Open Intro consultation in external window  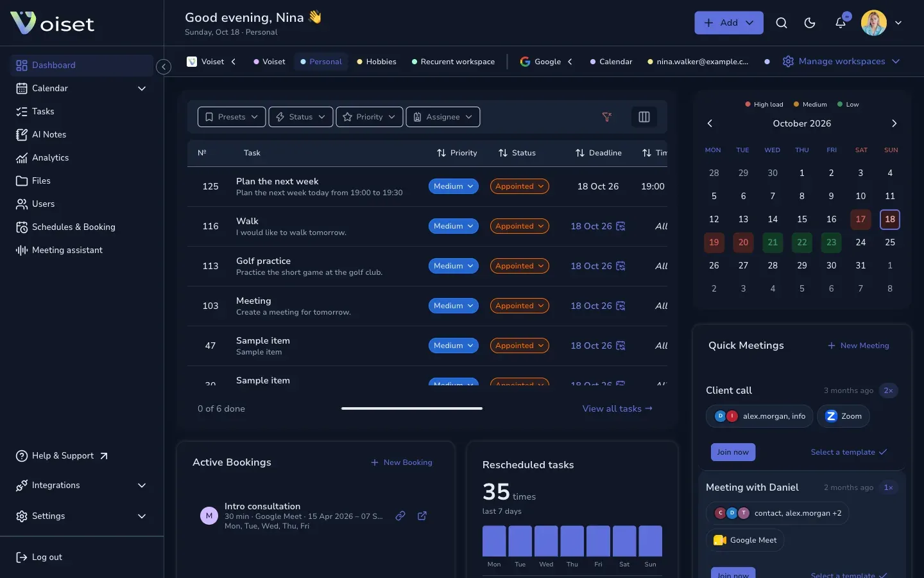click(x=422, y=516)
